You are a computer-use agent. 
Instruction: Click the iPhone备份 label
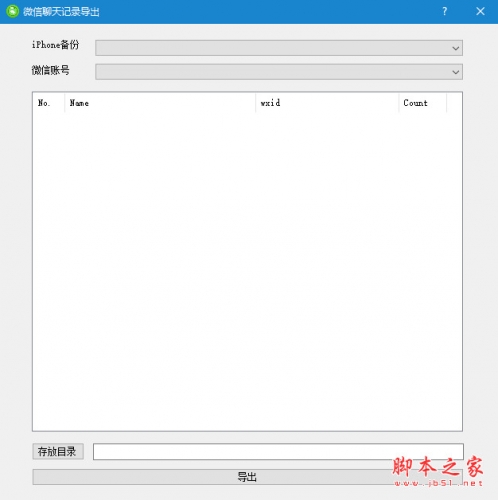coord(55,45)
